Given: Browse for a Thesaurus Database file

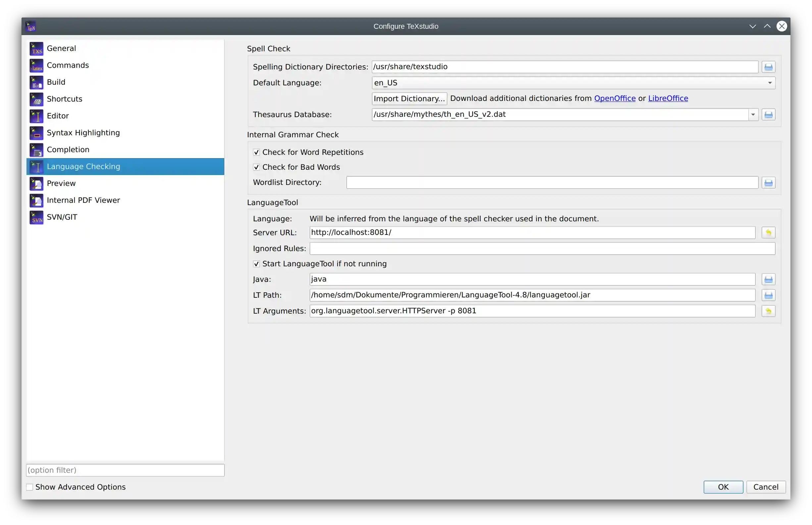Looking at the screenshot, I should (x=769, y=114).
